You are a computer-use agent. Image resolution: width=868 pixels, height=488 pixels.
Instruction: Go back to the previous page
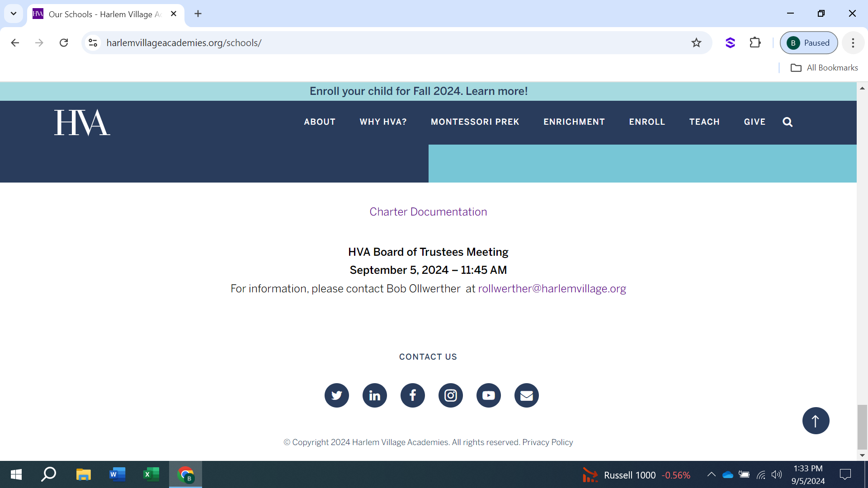[x=15, y=42]
